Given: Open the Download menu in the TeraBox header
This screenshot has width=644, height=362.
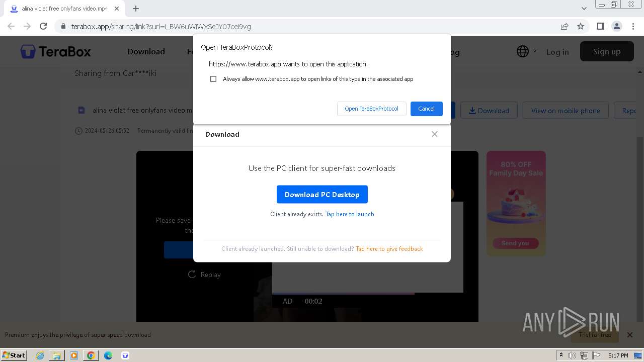Looking at the screenshot, I should point(146,51).
